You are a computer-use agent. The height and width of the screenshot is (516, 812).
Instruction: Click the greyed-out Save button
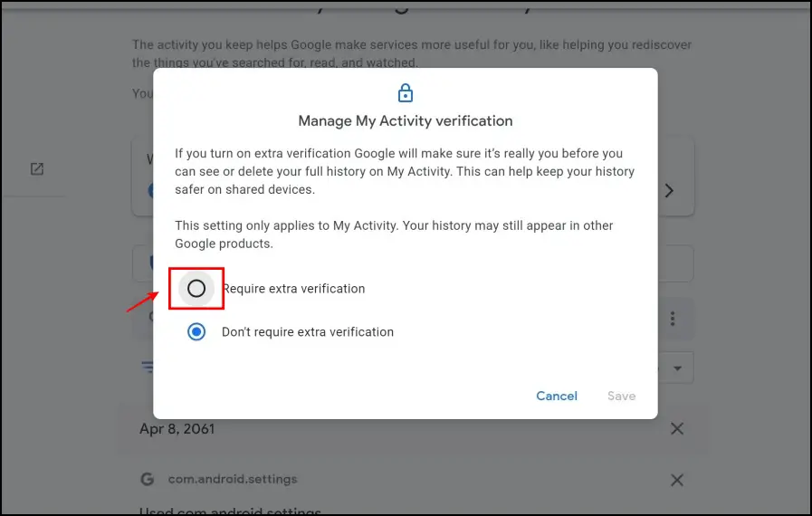[621, 396]
